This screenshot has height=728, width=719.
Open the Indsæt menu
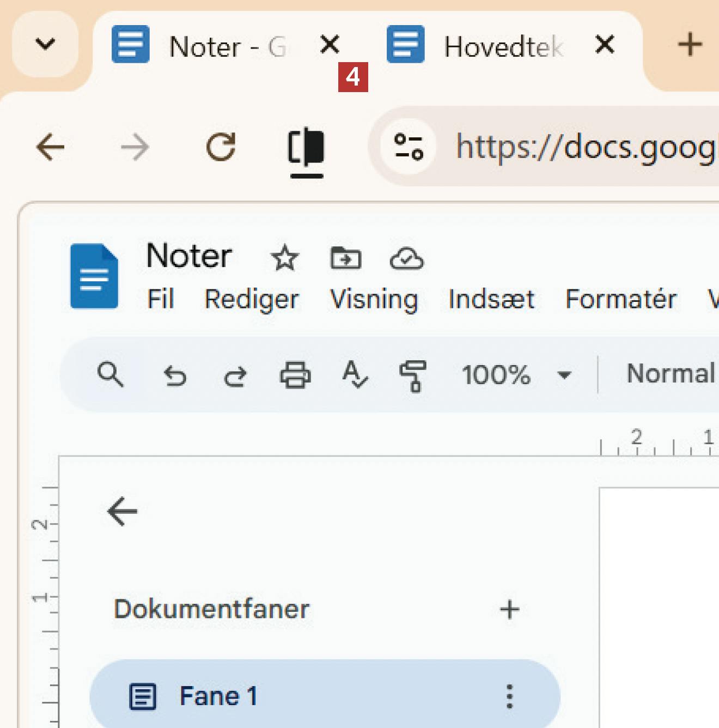[491, 299]
